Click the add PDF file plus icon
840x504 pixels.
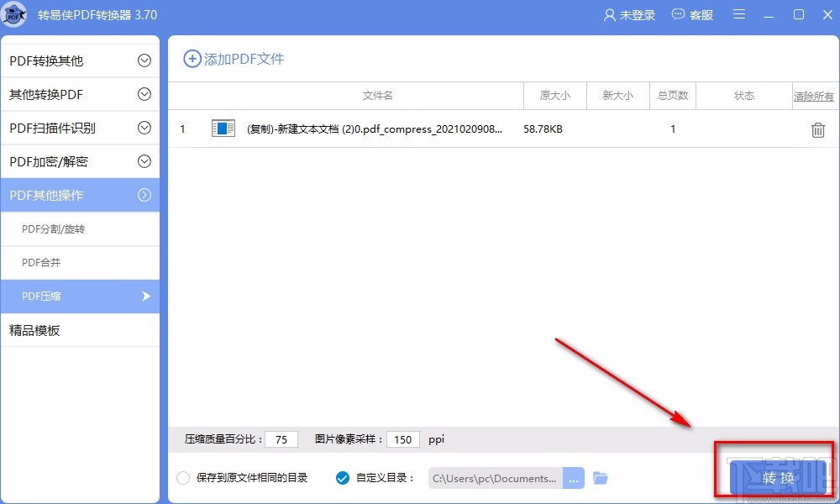[193, 59]
